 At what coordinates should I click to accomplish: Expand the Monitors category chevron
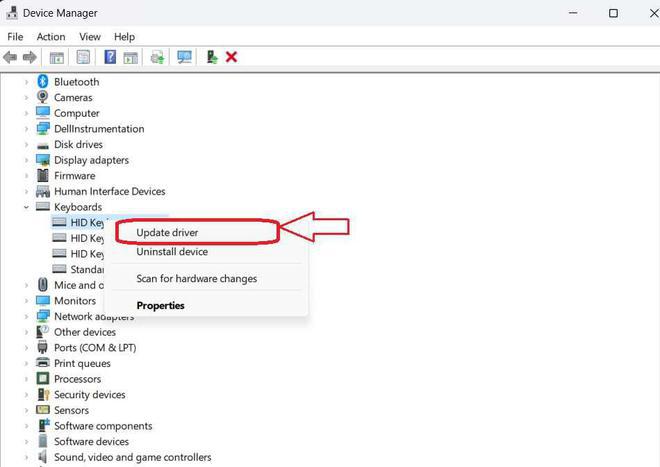(x=27, y=301)
